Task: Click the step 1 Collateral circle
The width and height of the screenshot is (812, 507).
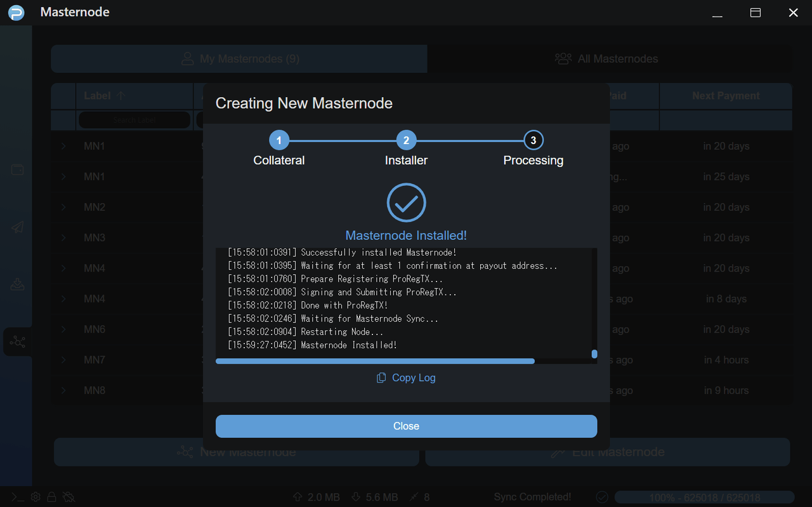Action: pyautogui.click(x=278, y=140)
